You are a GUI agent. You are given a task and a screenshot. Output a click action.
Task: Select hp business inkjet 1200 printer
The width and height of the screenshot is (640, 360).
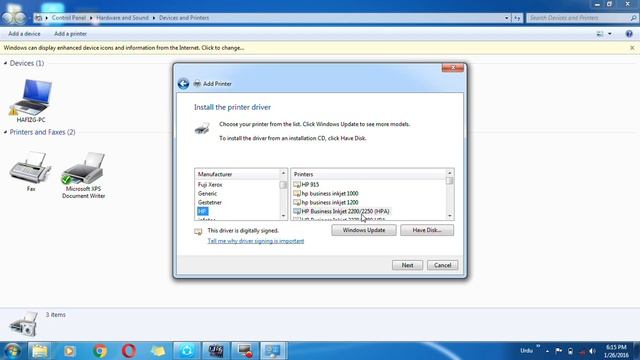click(x=330, y=203)
